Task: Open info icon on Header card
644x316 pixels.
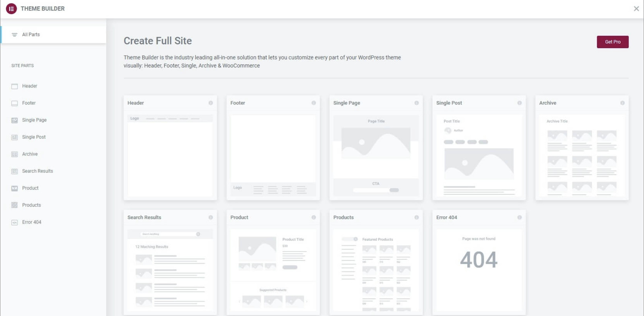Action: pyautogui.click(x=211, y=103)
